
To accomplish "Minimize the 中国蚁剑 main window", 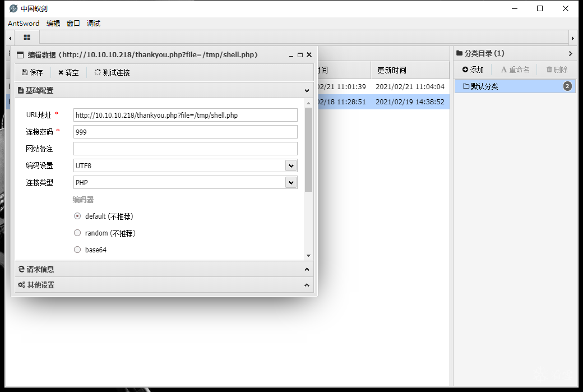I will point(515,8).
